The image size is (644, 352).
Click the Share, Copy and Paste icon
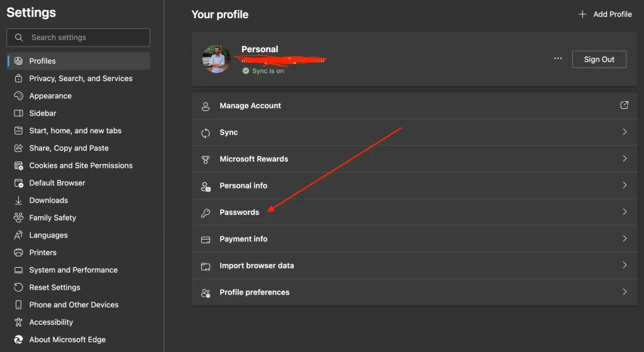click(x=18, y=148)
